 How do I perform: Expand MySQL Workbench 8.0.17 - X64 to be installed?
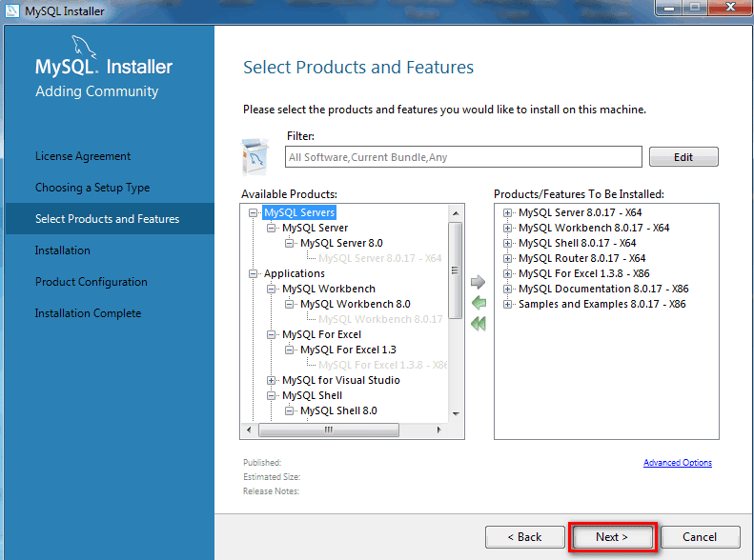[507, 228]
